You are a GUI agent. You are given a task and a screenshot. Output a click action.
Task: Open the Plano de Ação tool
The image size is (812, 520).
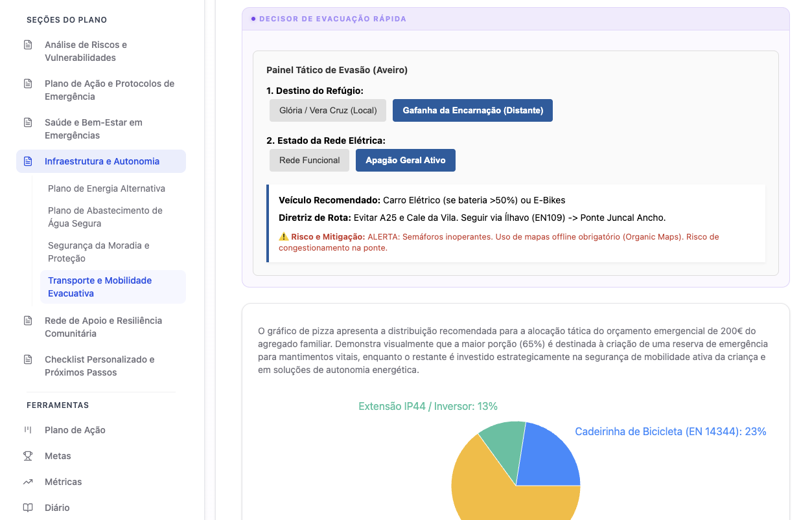tap(101, 430)
